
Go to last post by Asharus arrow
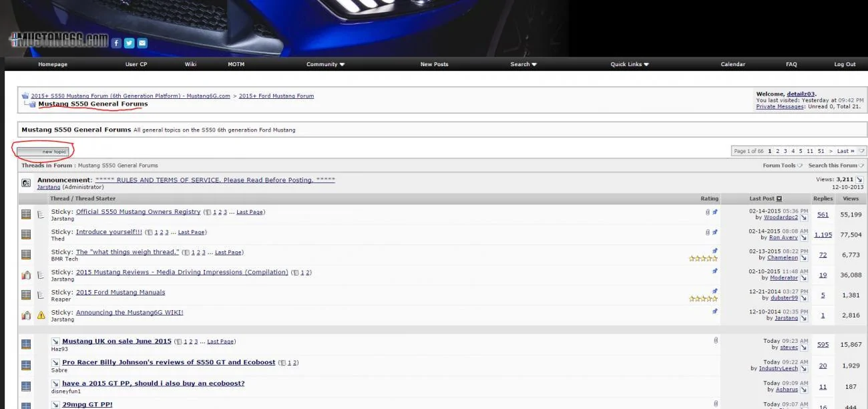click(804, 389)
